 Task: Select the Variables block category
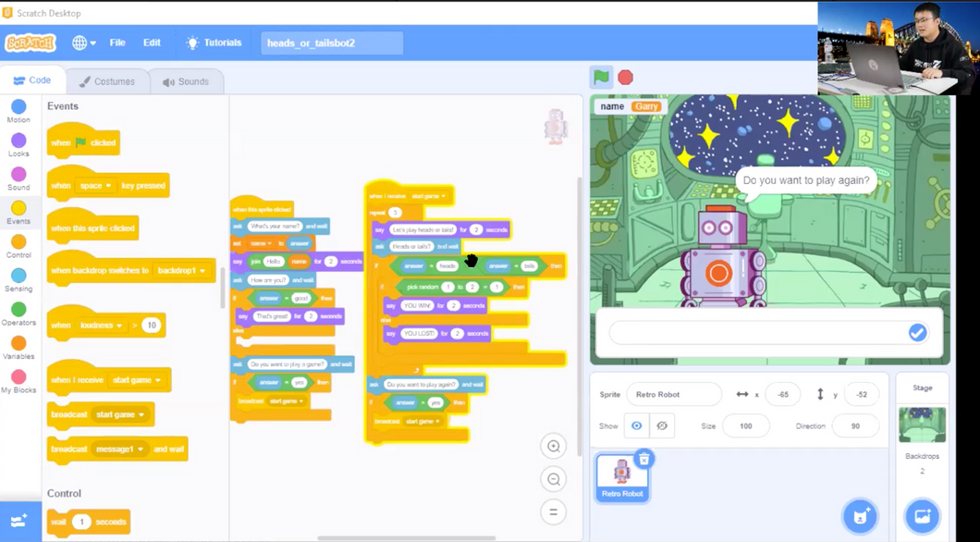tap(18, 348)
